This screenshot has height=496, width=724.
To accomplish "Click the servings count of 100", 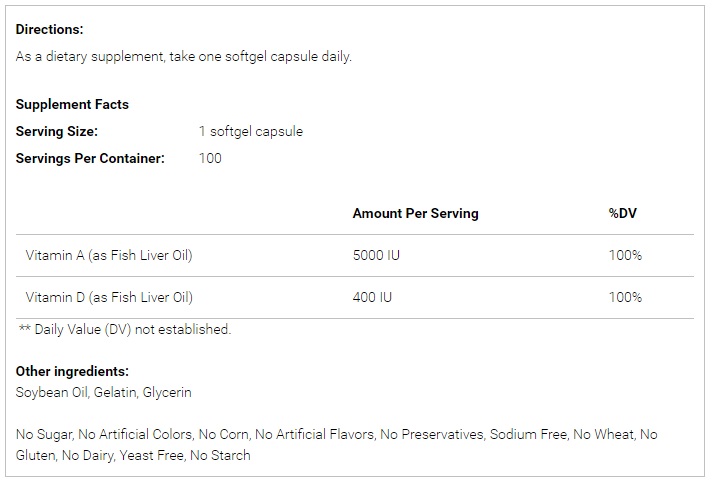I will click(x=210, y=158).
